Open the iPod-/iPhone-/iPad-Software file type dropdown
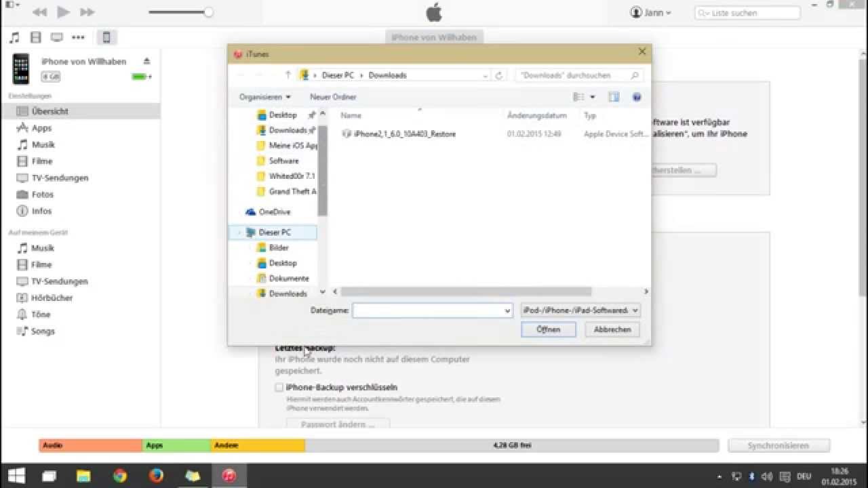 pos(580,310)
